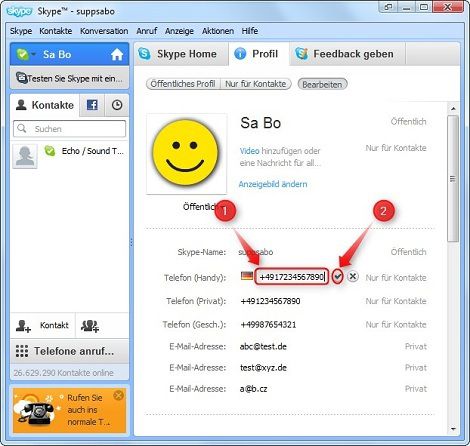Cancel phone edit with X icon

(353, 276)
